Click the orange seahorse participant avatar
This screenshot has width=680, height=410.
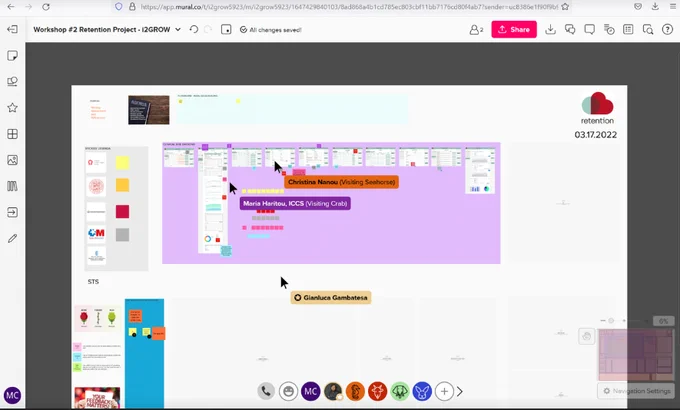(355, 391)
